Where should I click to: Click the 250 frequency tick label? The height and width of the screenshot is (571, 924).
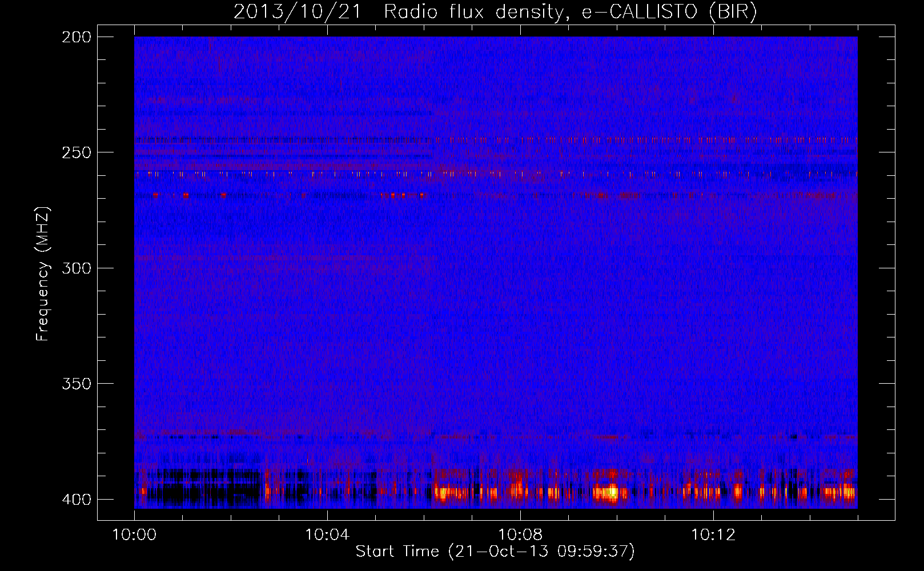(77, 152)
